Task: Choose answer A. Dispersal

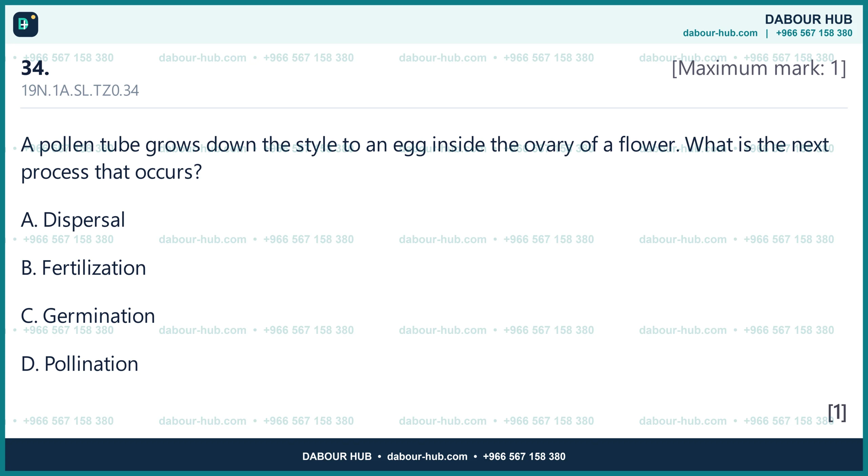Action: click(x=73, y=220)
